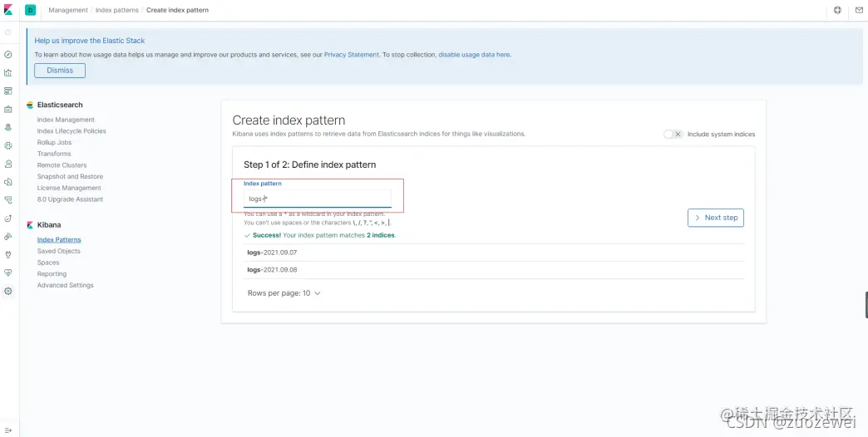The width and height of the screenshot is (868, 437).
Task: Open Remote Clusters page
Action: [x=62, y=164]
